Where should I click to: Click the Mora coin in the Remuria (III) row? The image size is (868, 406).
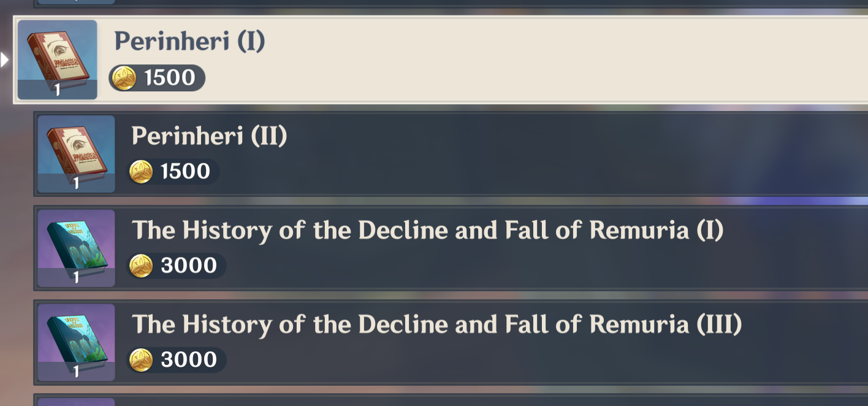(141, 359)
